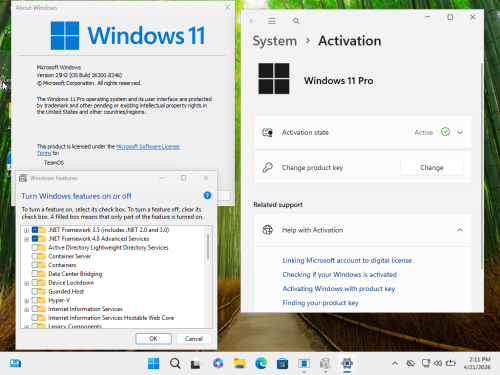This screenshot has height=375, width=500.
Task: Go back with the Settings back arrow
Action: point(252,21)
